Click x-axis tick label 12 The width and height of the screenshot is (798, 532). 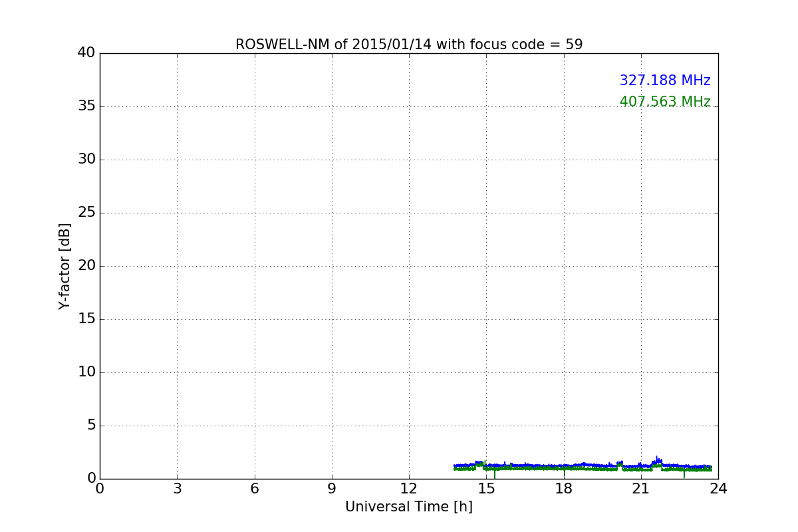409,489
